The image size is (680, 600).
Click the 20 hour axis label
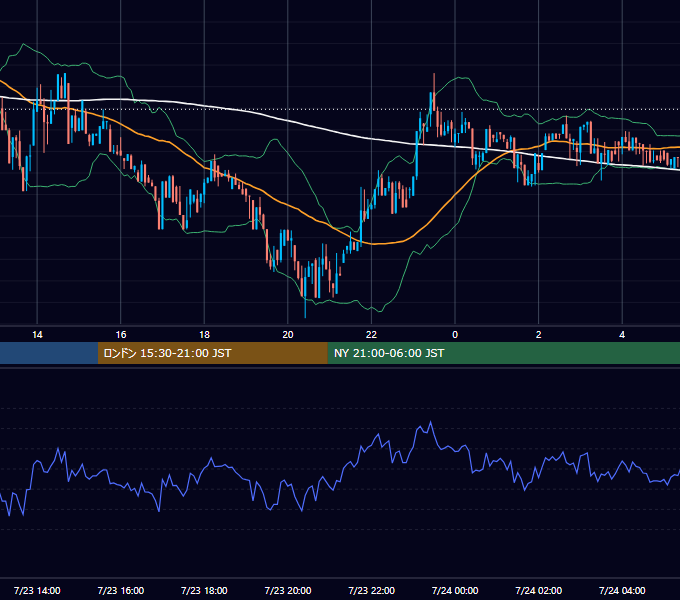point(288,335)
